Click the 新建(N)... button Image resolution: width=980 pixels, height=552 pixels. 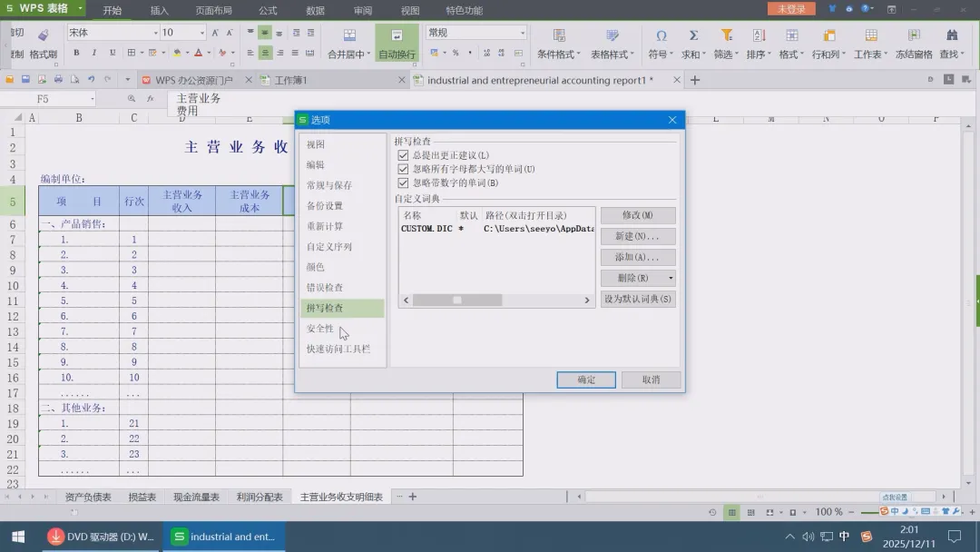tap(638, 236)
